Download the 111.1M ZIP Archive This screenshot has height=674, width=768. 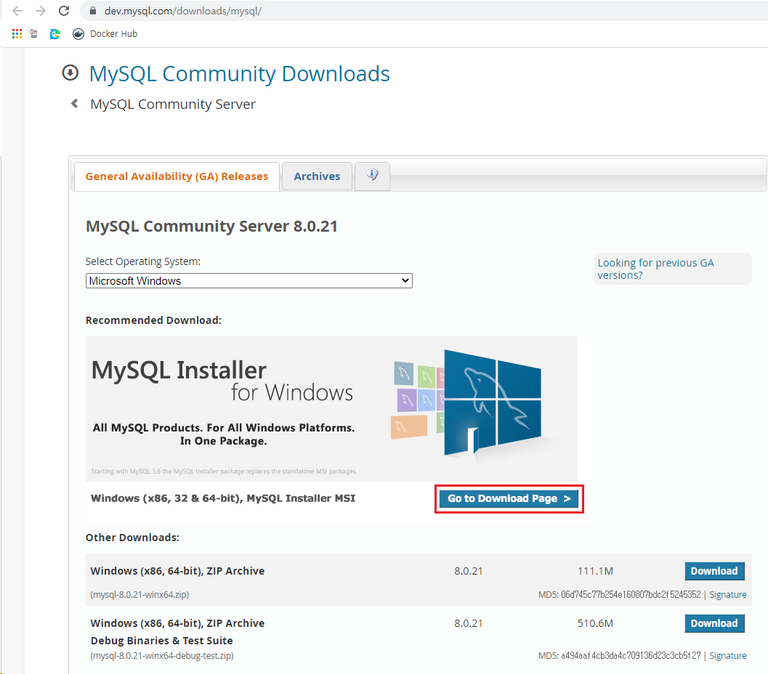[x=714, y=571]
